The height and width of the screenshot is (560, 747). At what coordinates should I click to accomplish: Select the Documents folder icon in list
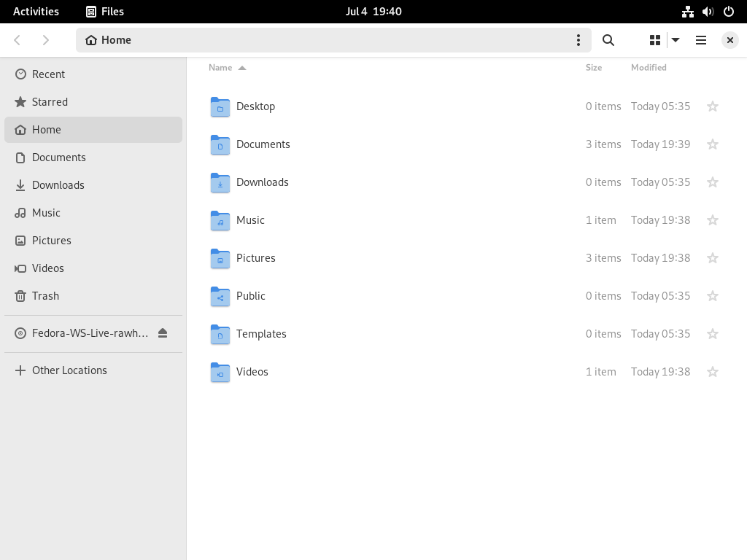220,145
